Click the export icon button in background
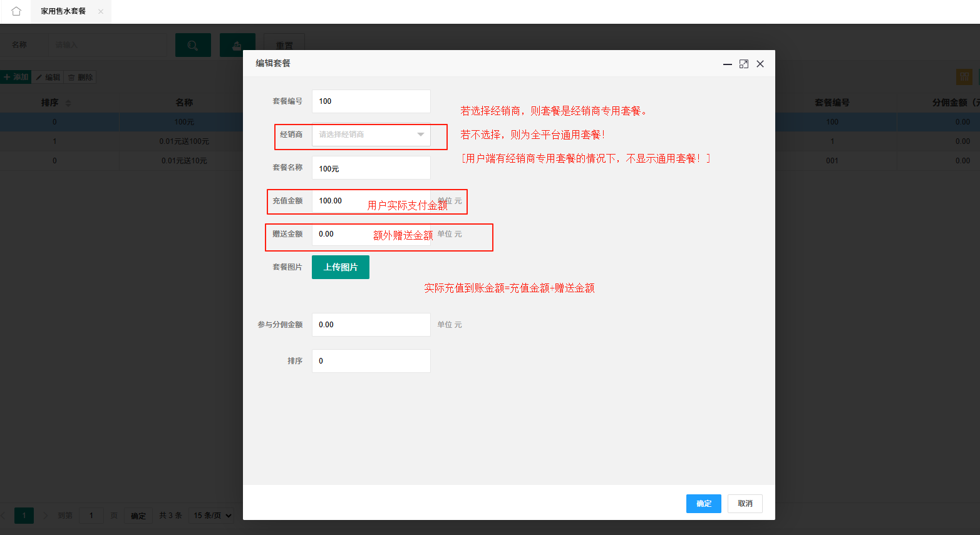 click(237, 45)
